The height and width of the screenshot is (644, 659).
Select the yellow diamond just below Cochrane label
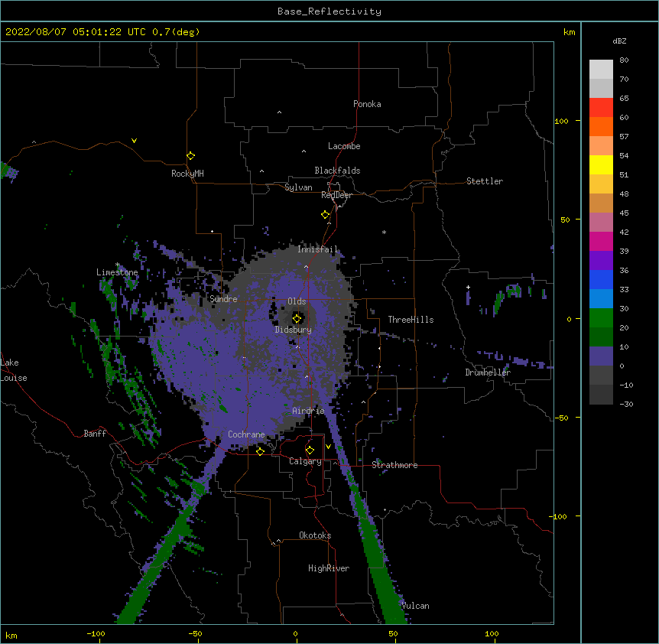point(260,451)
